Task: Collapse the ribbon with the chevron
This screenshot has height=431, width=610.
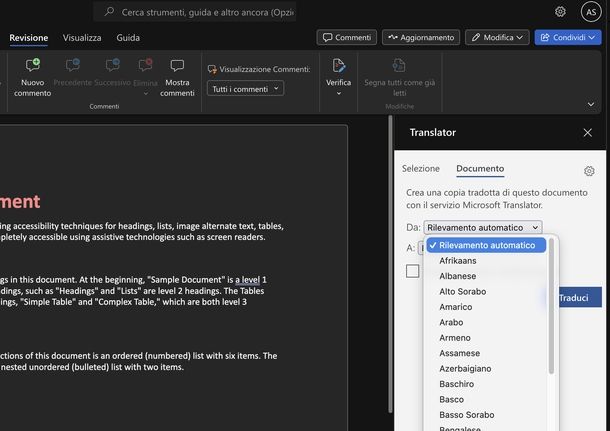Action: (591, 104)
